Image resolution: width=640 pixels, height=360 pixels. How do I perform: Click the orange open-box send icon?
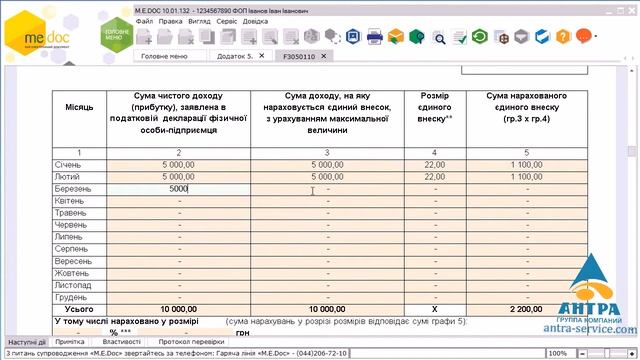[x=396, y=37]
